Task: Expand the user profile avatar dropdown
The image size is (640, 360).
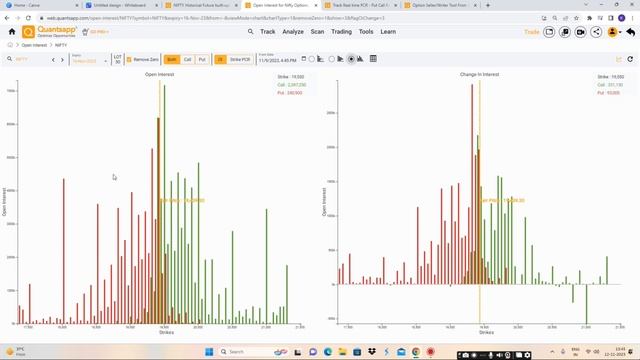Action: pos(614,32)
